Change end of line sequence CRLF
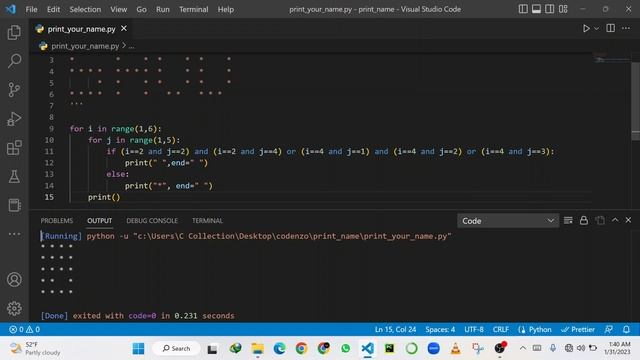Viewport: 640px width, 360px height. [500, 329]
